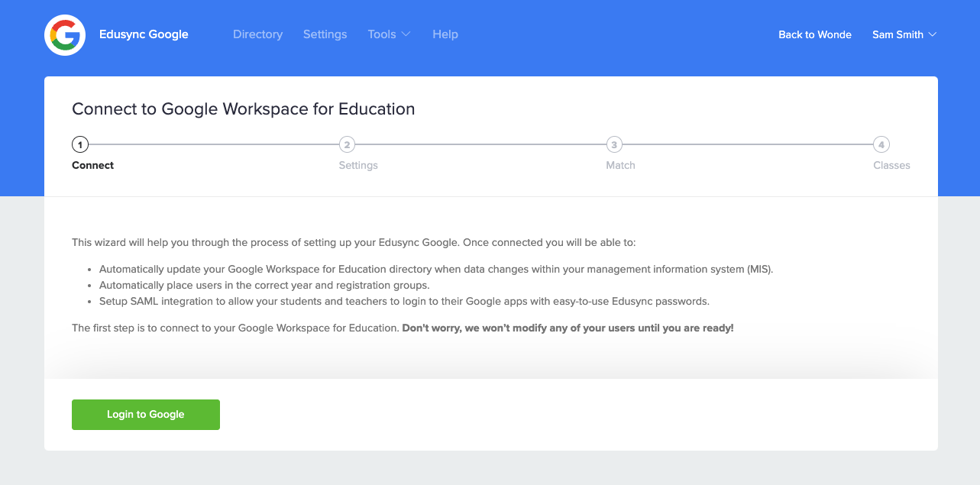Click step 4 Classes circle in wizard
This screenshot has width=980, height=485.
pyautogui.click(x=881, y=144)
